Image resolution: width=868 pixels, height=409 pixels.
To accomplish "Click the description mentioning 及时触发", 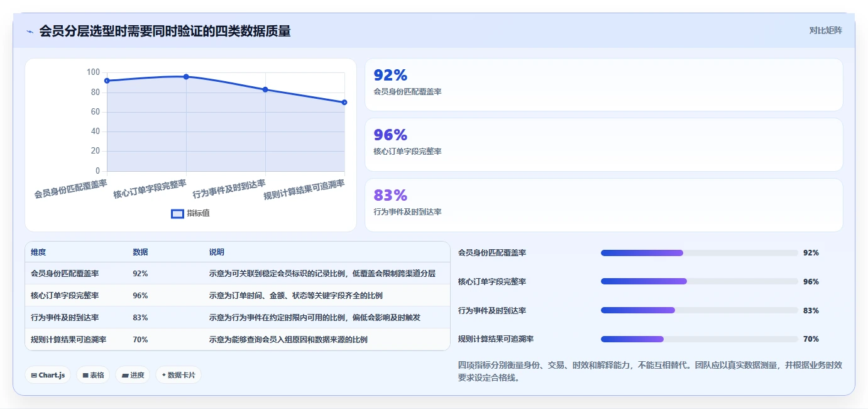I will (315, 318).
